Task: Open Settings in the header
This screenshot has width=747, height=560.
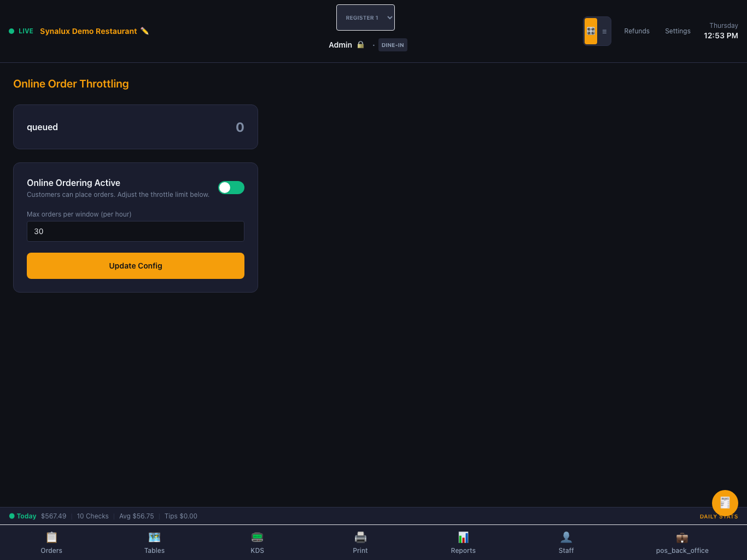Action: pos(678,31)
